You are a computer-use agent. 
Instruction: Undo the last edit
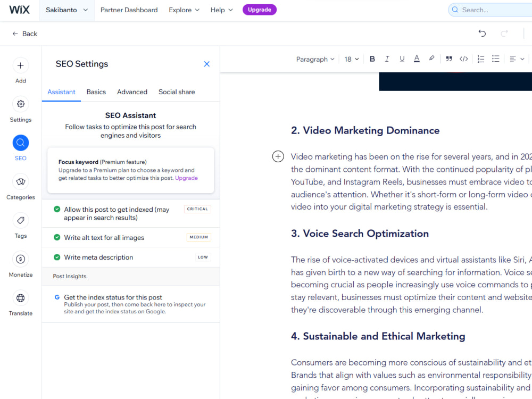click(482, 33)
